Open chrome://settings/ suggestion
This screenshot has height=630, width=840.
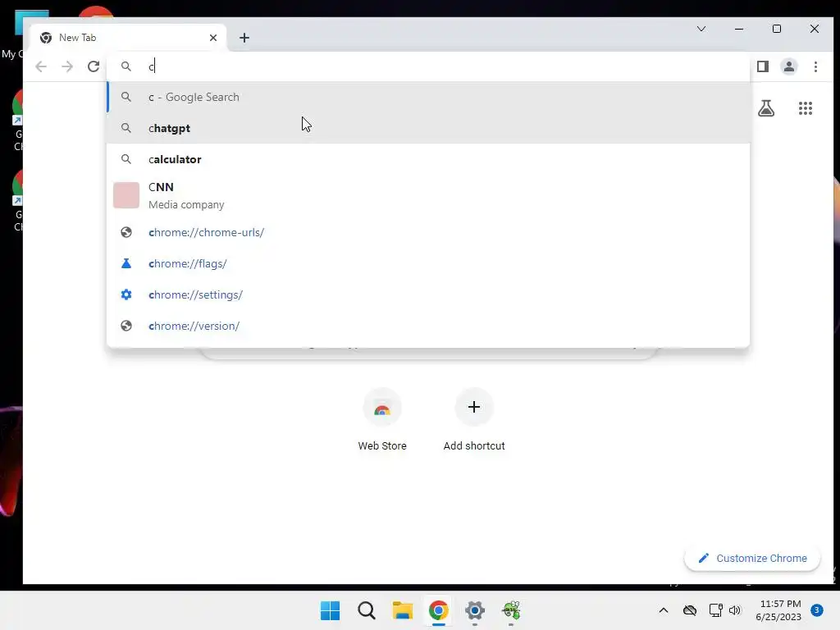coord(428,294)
